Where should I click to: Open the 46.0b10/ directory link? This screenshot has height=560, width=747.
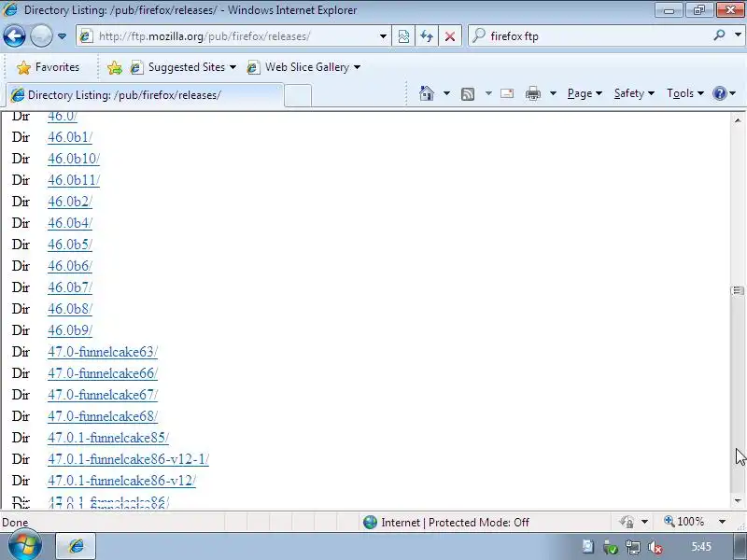coord(74,159)
